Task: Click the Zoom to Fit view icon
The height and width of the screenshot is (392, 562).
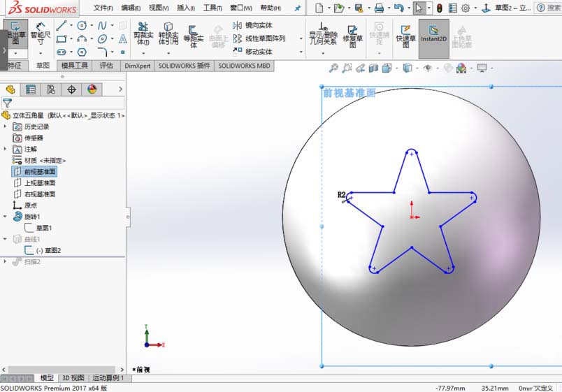Action: [333, 68]
